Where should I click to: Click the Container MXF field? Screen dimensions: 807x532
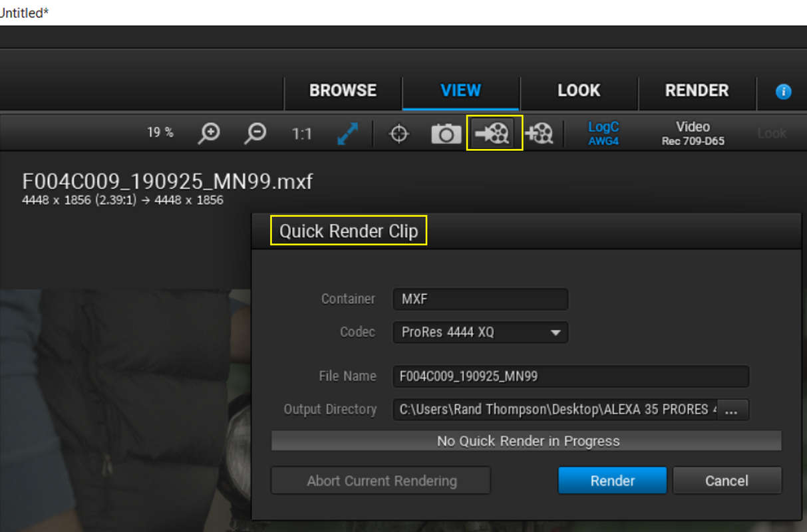480,299
